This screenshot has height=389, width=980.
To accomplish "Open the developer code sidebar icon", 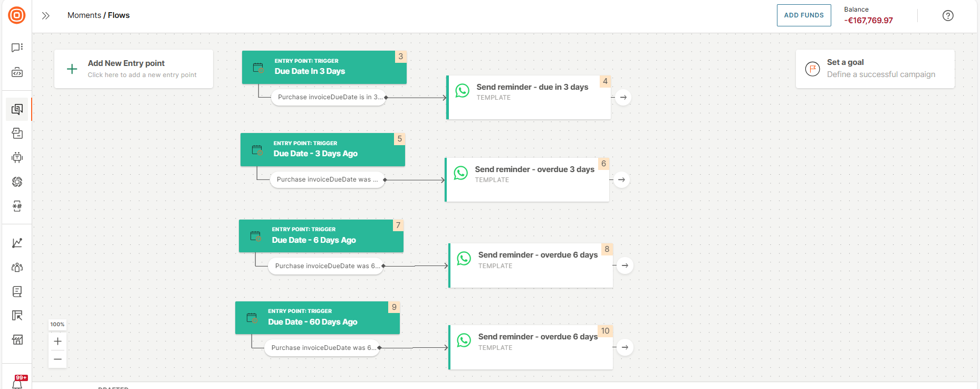I will [17, 72].
